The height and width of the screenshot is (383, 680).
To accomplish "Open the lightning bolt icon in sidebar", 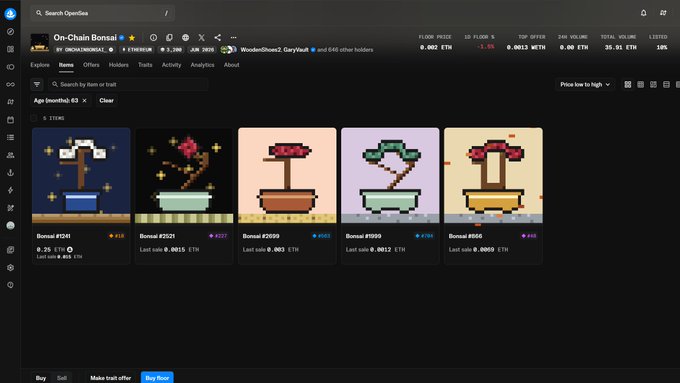I will tap(10, 190).
